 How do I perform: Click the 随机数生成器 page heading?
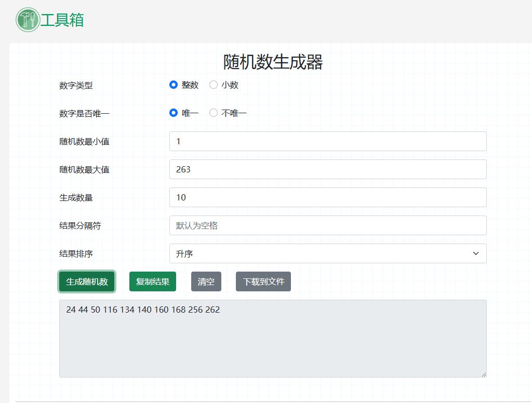pos(273,62)
